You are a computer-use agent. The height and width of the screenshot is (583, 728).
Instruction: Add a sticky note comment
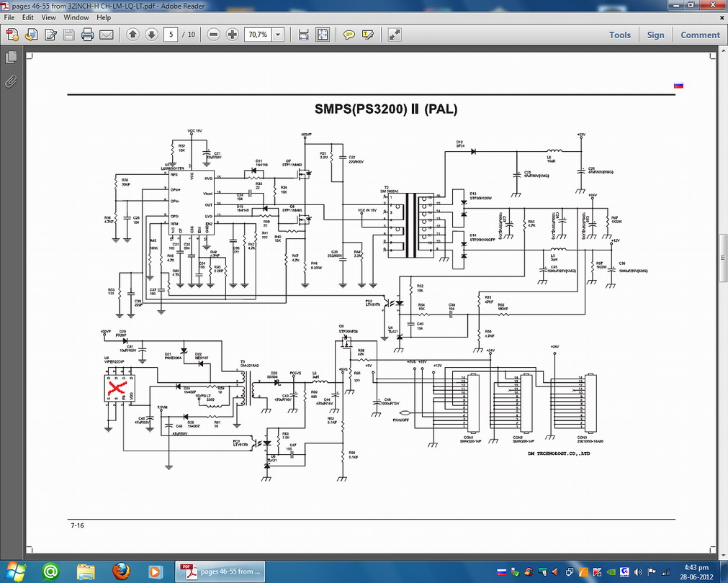[x=349, y=35]
